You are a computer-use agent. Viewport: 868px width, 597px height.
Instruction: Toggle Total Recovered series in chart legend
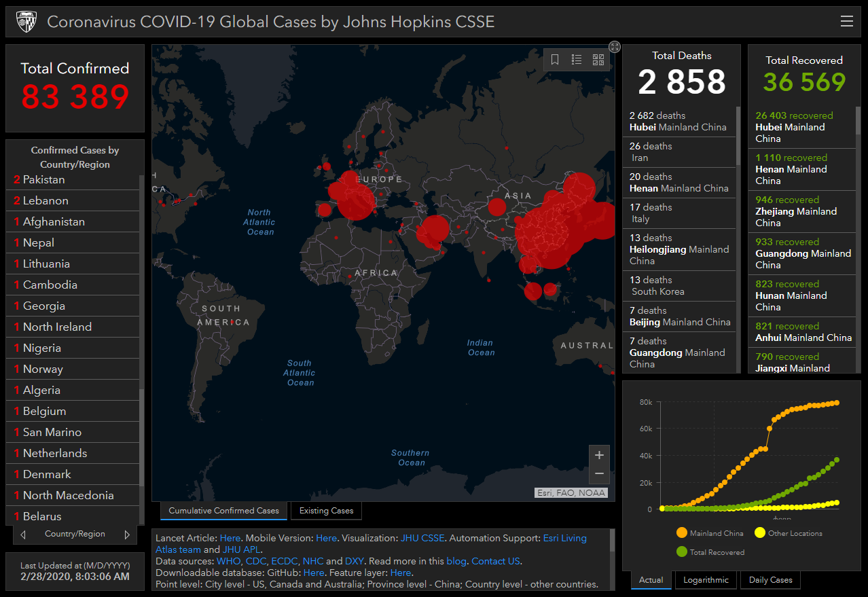tap(710, 552)
